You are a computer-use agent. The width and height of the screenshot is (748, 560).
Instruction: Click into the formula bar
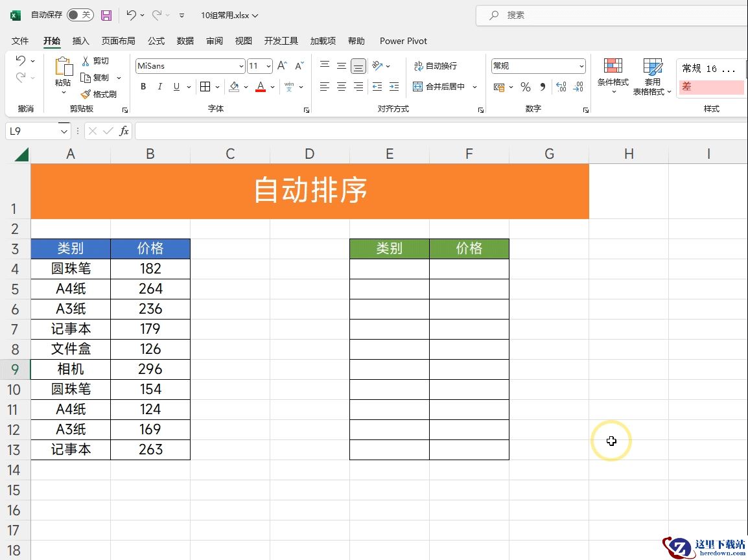click(x=441, y=131)
